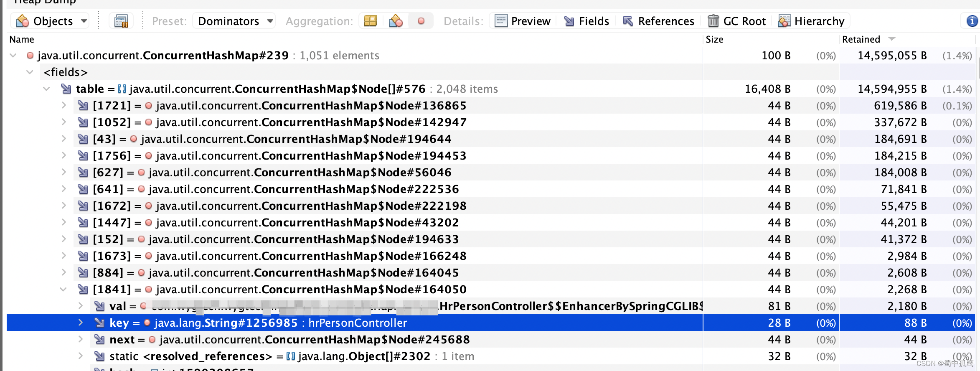The width and height of the screenshot is (980, 371).
Task: Toggle the GC Root details button
Action: [x=737, y=21]
